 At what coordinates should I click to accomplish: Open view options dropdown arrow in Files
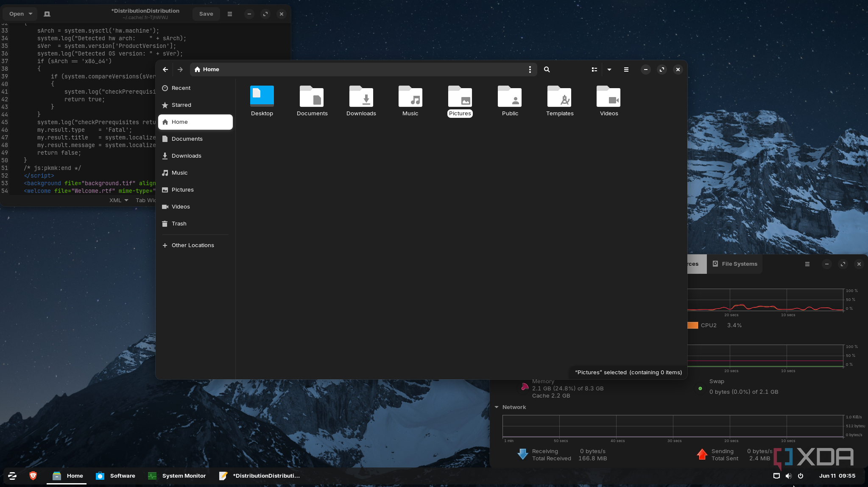click(609, 70)
